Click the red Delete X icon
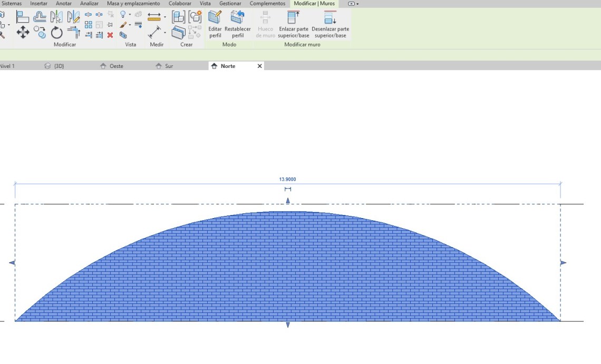 (x=110, y=35)
